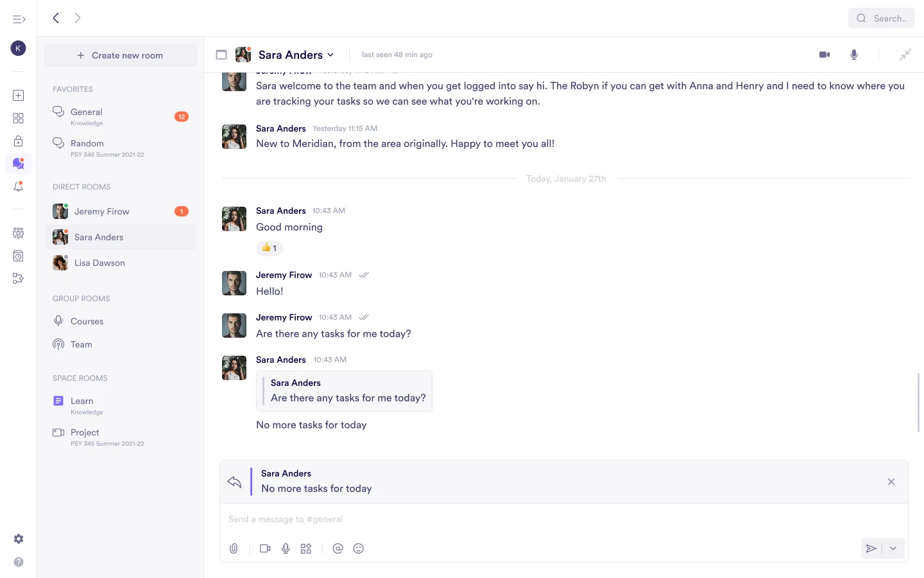Click the microphone icon in chat header

click(854, 55)
